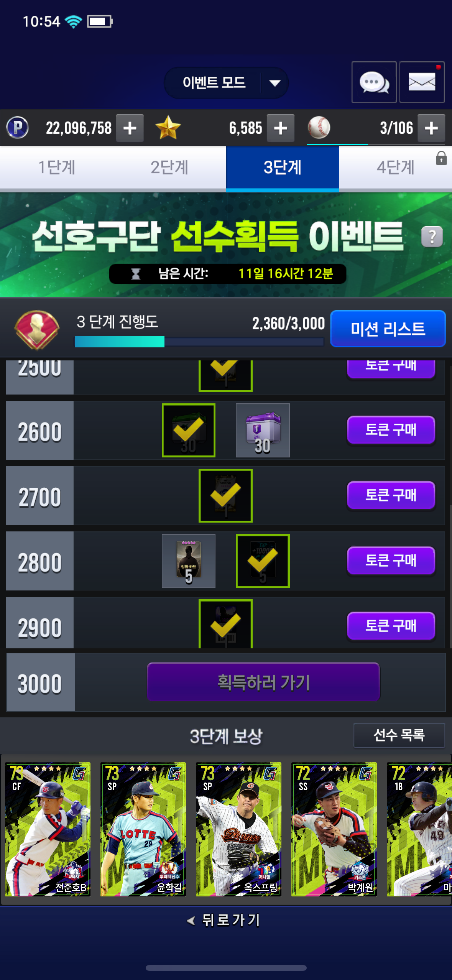Switch to the 1단계 tab
Viewport: 452px width, 980px height.
pyautogui.click(x=57, y=168)
